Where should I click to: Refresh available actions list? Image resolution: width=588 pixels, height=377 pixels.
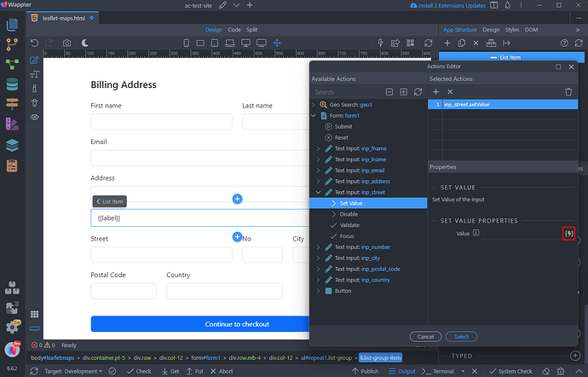418,92
